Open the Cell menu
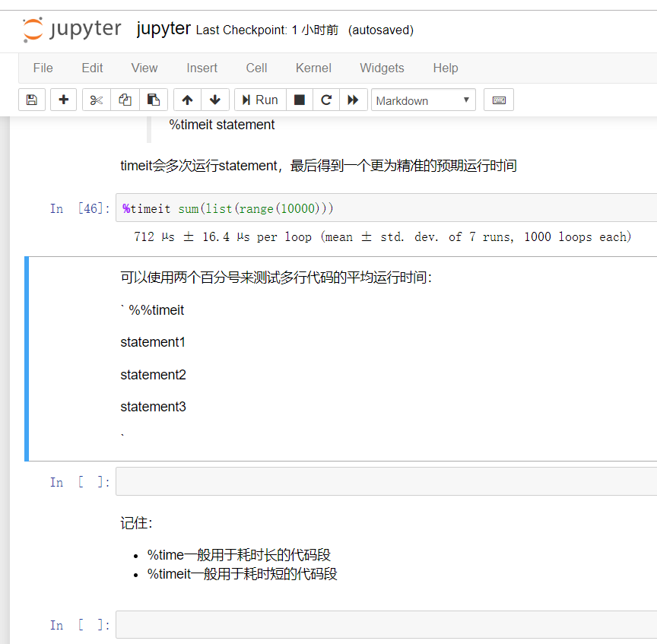This screenshot has height=644, width=657. (256, 68)
